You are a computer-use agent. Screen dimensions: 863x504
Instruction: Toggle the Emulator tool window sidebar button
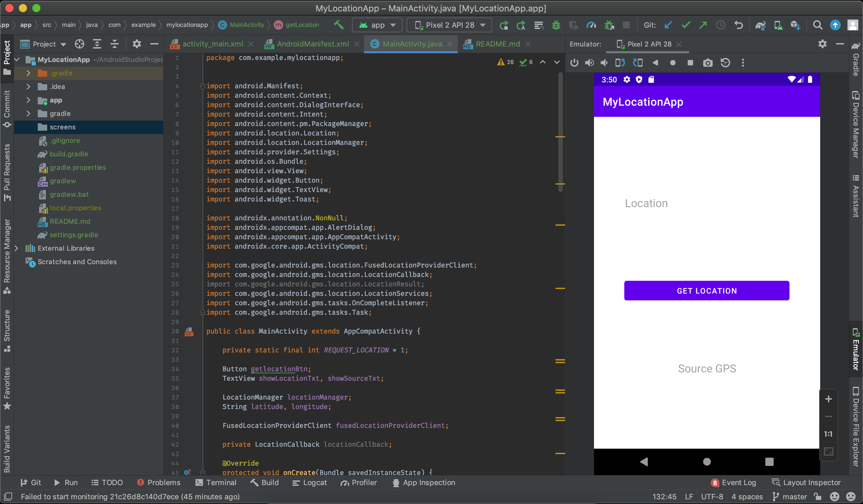tap(856, 350)
